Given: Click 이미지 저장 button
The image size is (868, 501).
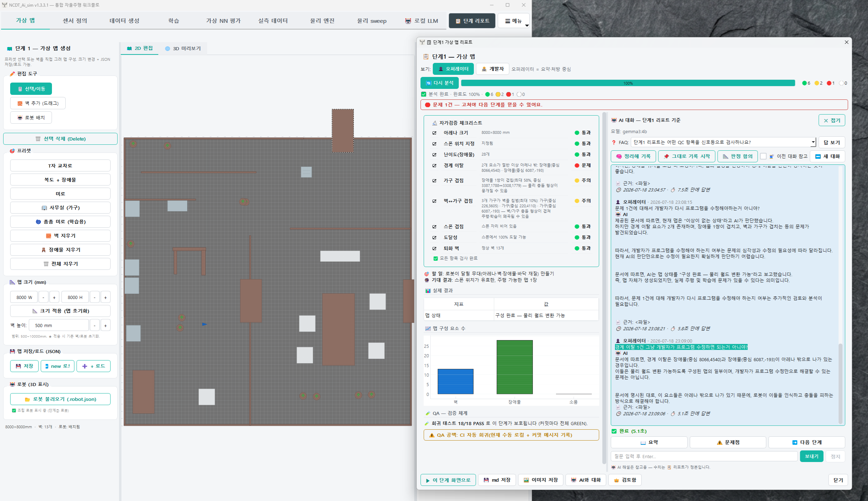Looking at the screenshot, I should [x=541, y=480].
